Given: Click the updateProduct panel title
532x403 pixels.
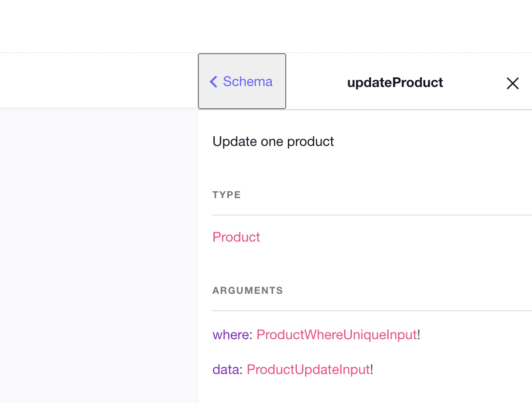Looking at the screenshot, I should click(395, 83).
